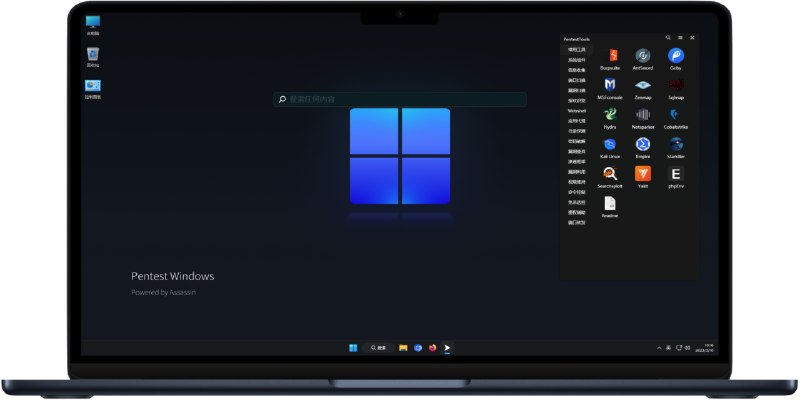
Task: Launch MSFconsole shortcut
Action: pyautogui.click(x=610, y=85)
